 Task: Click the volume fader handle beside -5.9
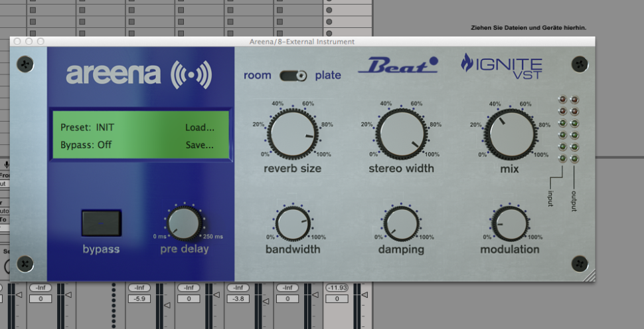[167, 305]
